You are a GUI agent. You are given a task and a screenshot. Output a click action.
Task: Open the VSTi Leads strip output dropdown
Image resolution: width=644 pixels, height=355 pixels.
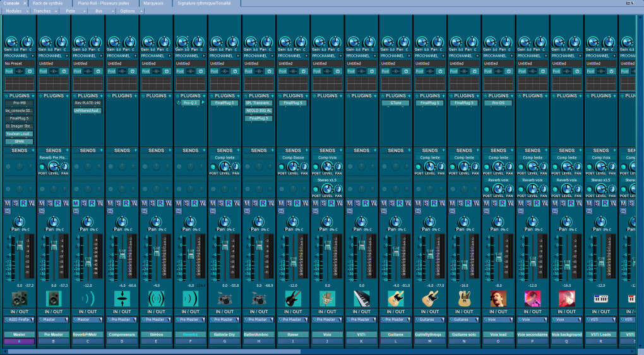pos(601,319)
